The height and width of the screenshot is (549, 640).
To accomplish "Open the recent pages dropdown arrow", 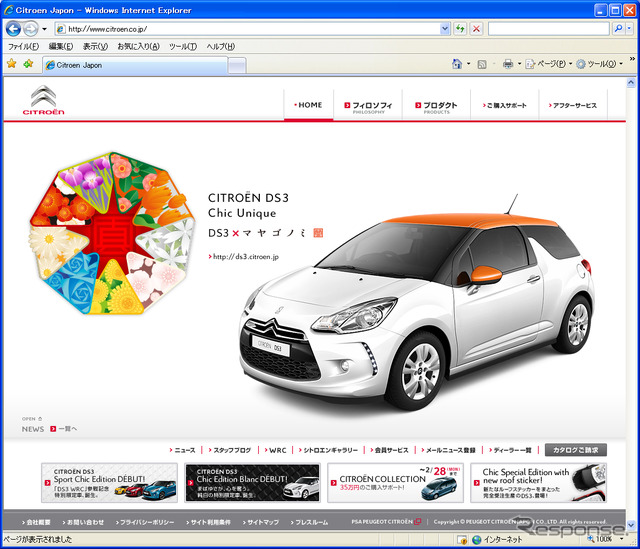I will 44,29.
